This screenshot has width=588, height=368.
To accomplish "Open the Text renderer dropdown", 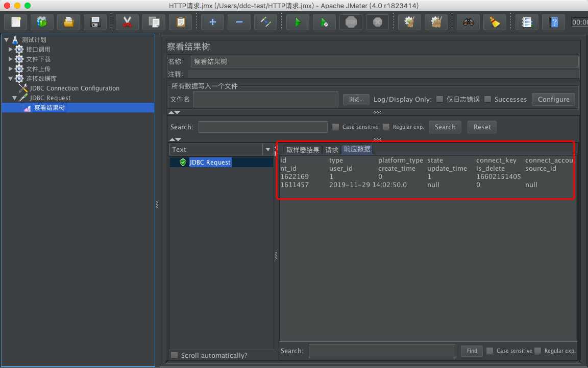I will (268, 149).
